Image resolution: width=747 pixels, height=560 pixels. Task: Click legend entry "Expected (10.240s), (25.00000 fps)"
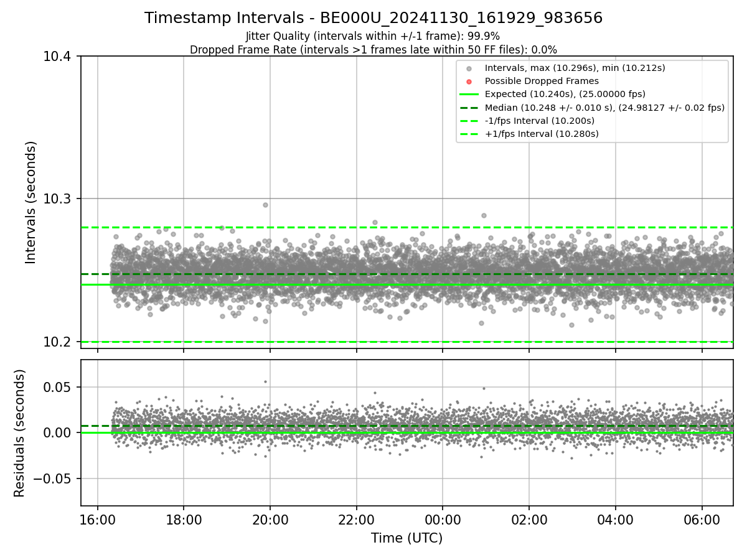pos(565,94)
